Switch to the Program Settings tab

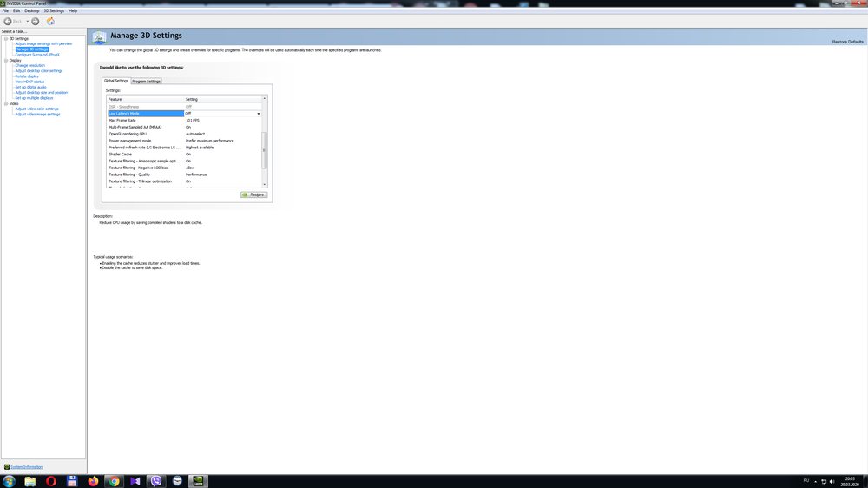point(146,82)
